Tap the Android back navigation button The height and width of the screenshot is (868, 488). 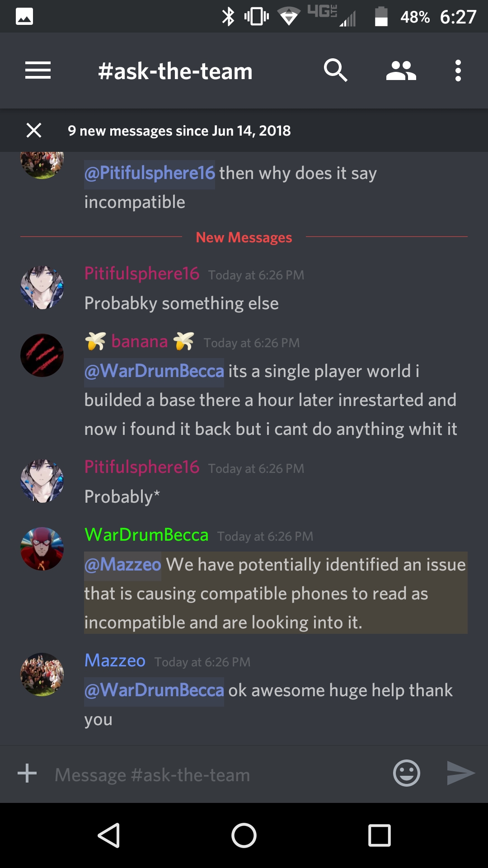tap(109, 835)
